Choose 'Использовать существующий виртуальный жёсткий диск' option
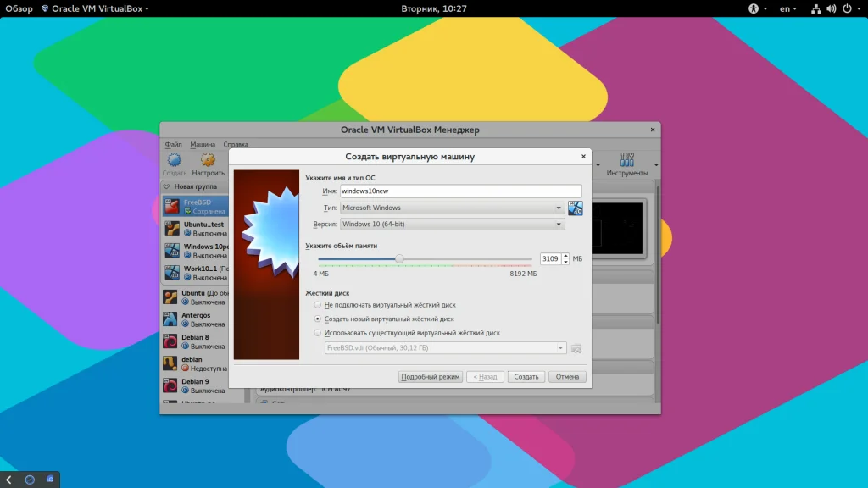This screenshot has width=868, height=488. (318, 333)
